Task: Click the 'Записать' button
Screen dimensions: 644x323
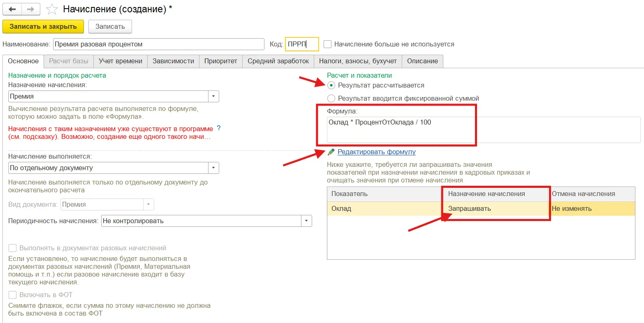Action: (x=110, y=27)
